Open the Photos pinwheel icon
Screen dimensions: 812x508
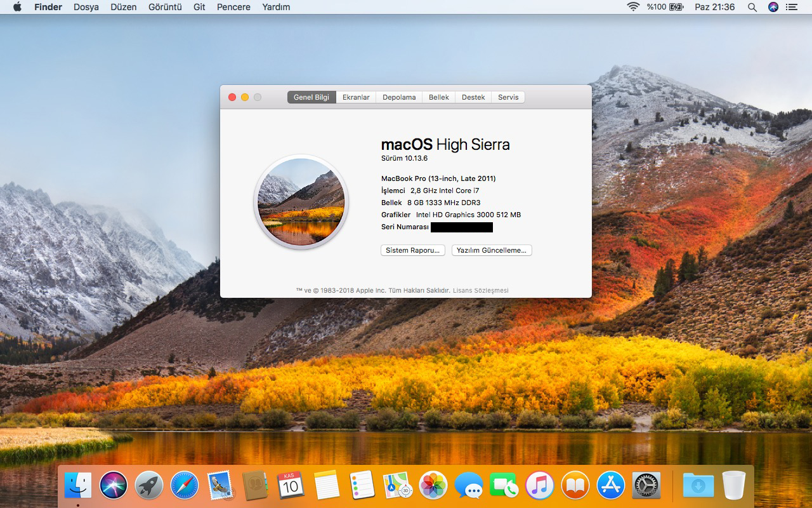tap(433, 486)
